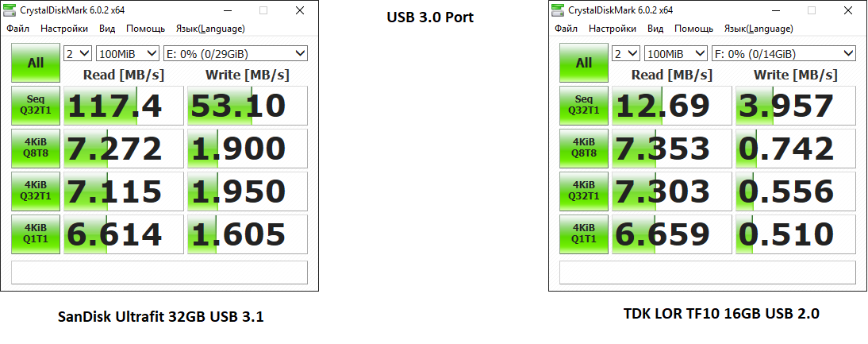Click CrystalDiskMark app icon in SanDisk window title
Image resolution: width=868 pixels, height=344 pixels.
[10, 10]
